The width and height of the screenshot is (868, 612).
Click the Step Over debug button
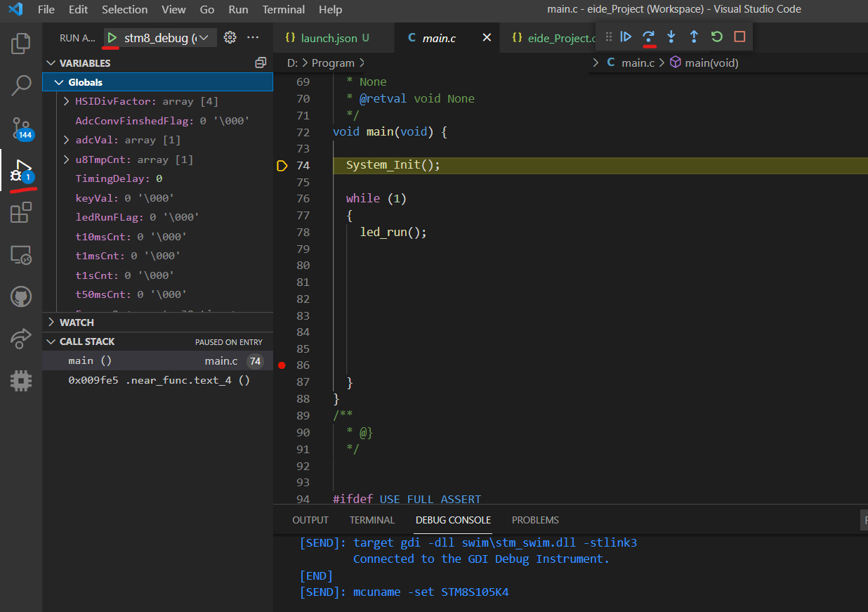click(x=648, y=37)
